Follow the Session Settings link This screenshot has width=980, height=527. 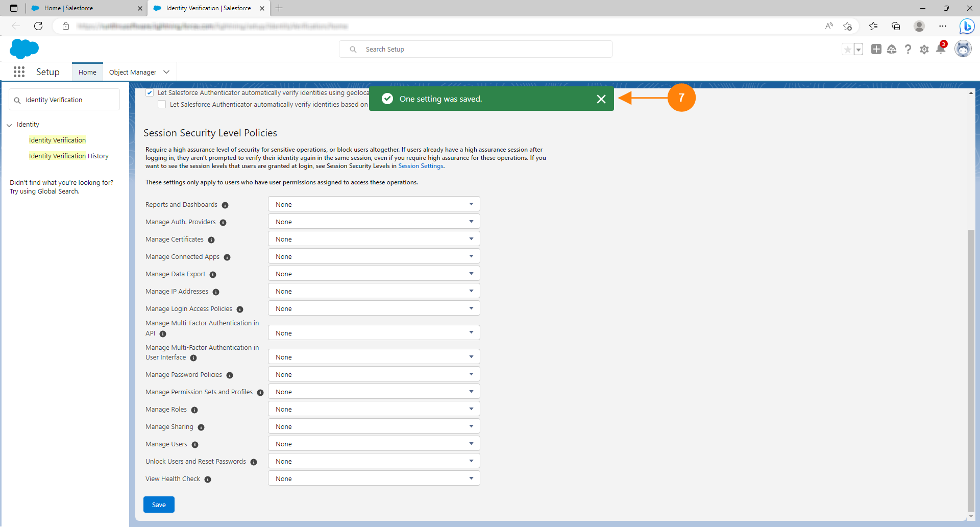click(x=421, y=166)
